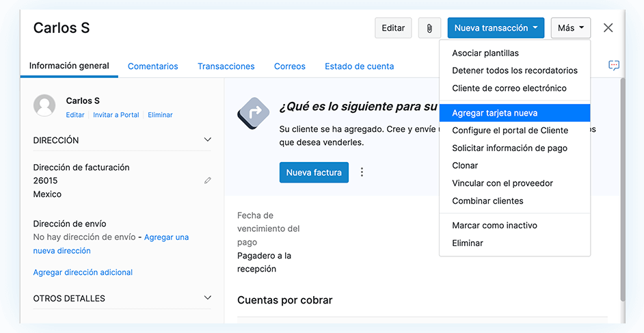Toggle the Más dropdown button
Screen dimensions: 644x333
pos(570,28)
